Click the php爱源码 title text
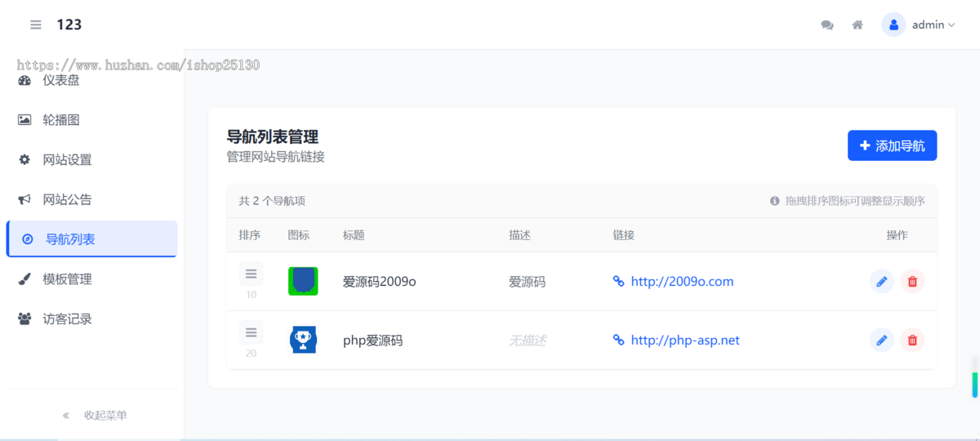 (x=372, y=341)
